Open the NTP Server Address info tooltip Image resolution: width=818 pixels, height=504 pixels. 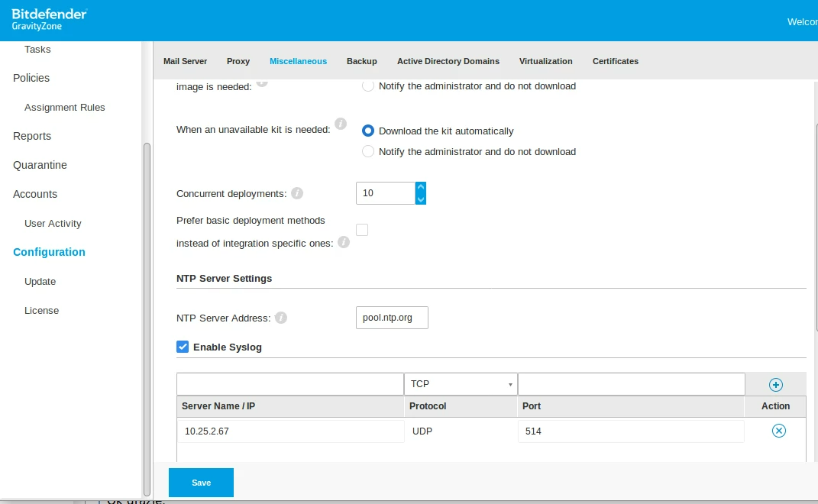[x=281, y=318]
